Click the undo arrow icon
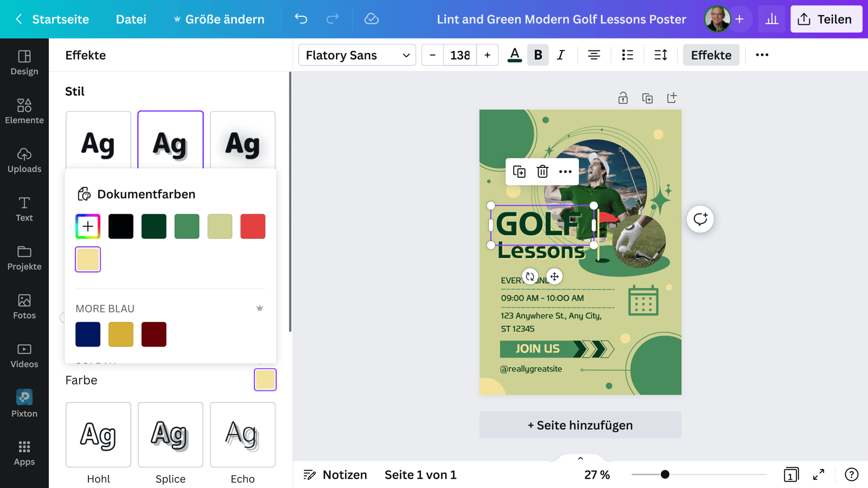868x488 pixels. coord(301,19)
